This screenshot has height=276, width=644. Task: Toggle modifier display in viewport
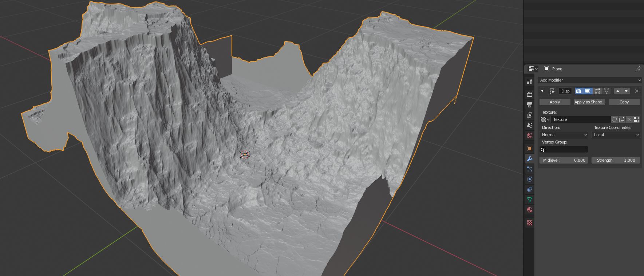(x=588, y=91)
